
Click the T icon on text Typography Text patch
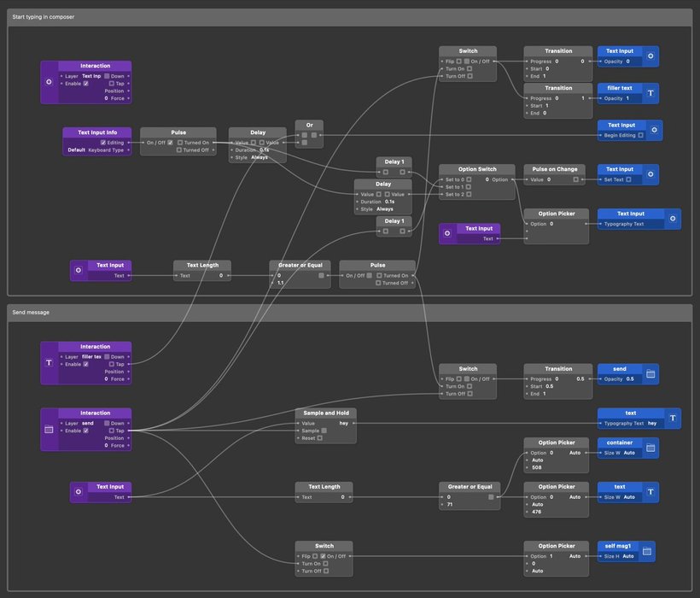point(673,418)
